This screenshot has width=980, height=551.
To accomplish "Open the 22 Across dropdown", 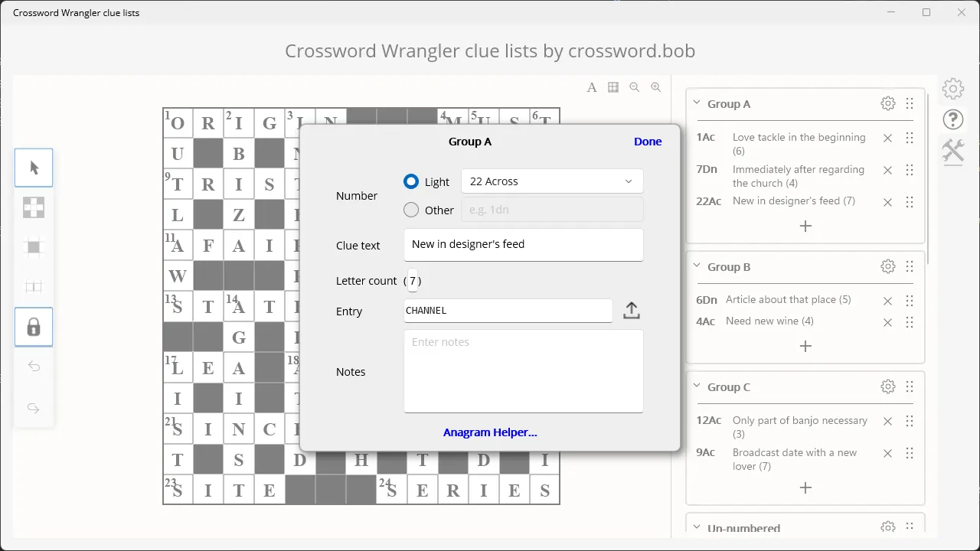I will (x=552, y=181).
